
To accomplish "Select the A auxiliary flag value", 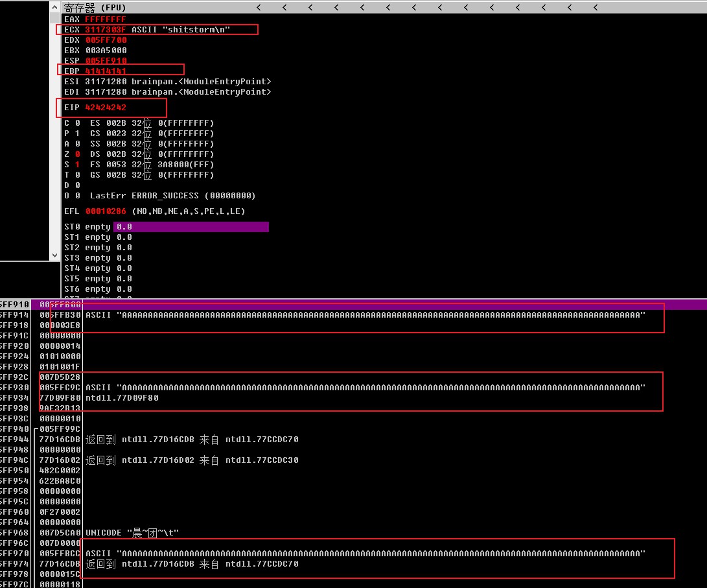I will [78, 144].
